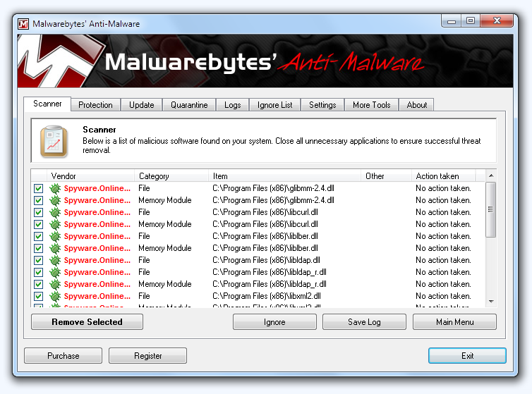Click the Action taken column header

443,176
